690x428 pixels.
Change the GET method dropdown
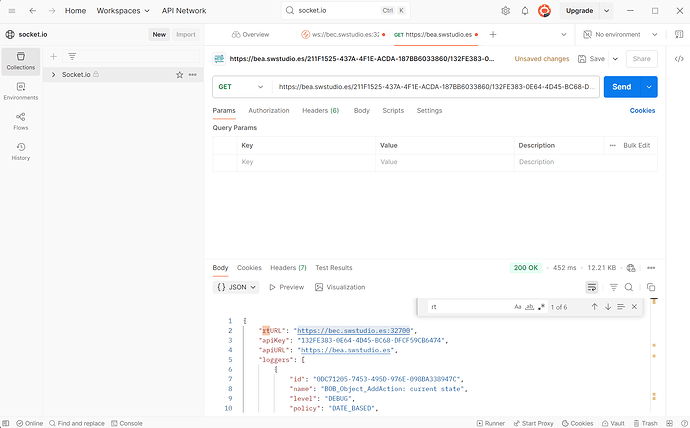(x=241, y=87)
